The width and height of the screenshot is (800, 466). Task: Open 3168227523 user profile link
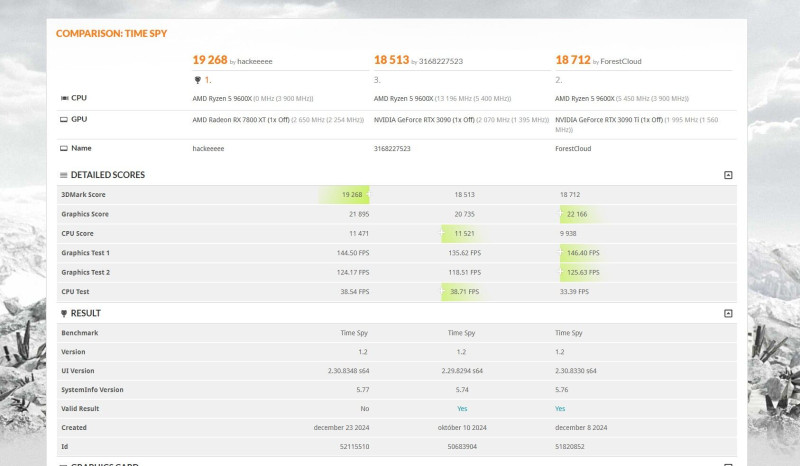[x=441, y=61]
